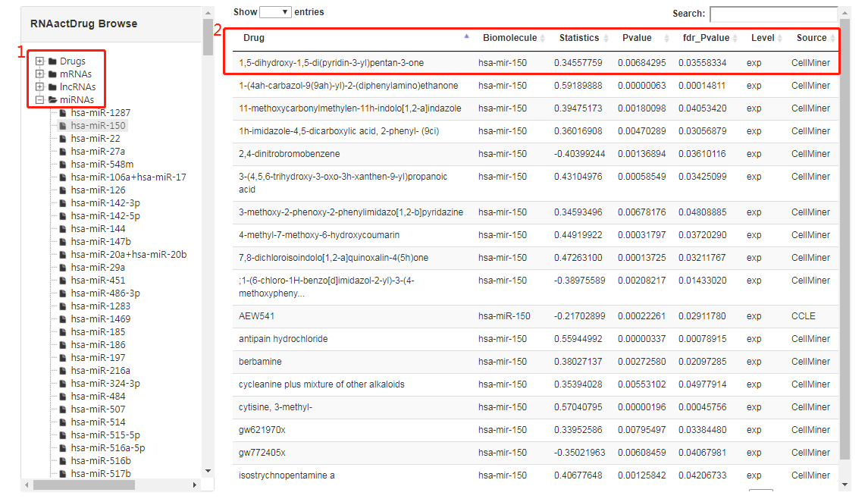Sort table by Statistics header
This screenshot has height=502, width=868.
(579, 38)
